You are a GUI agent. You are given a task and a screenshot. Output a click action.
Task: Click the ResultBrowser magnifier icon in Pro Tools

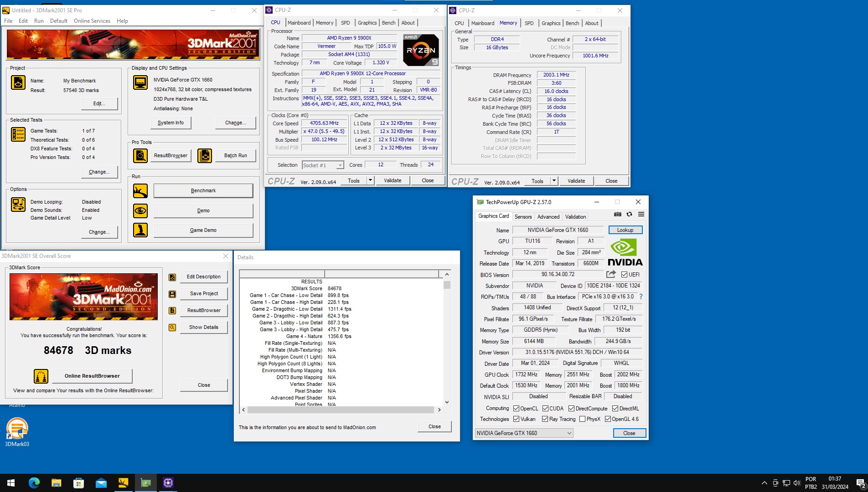click(140, 156)
